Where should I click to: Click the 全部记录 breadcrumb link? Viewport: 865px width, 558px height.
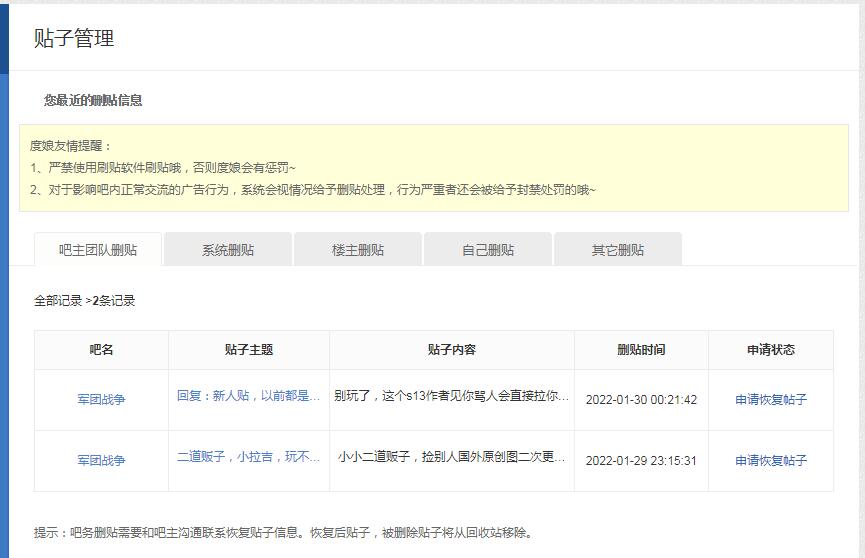pos(58,300)
